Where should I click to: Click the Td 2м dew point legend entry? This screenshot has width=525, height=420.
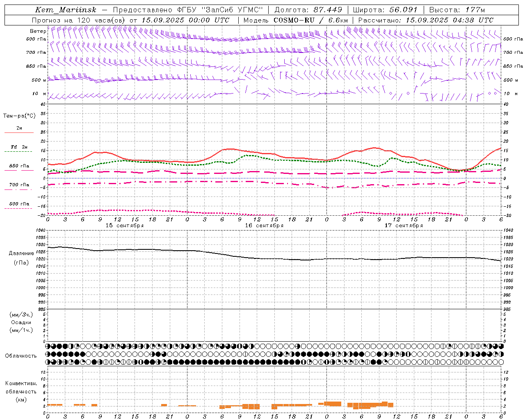pos(18,148)
